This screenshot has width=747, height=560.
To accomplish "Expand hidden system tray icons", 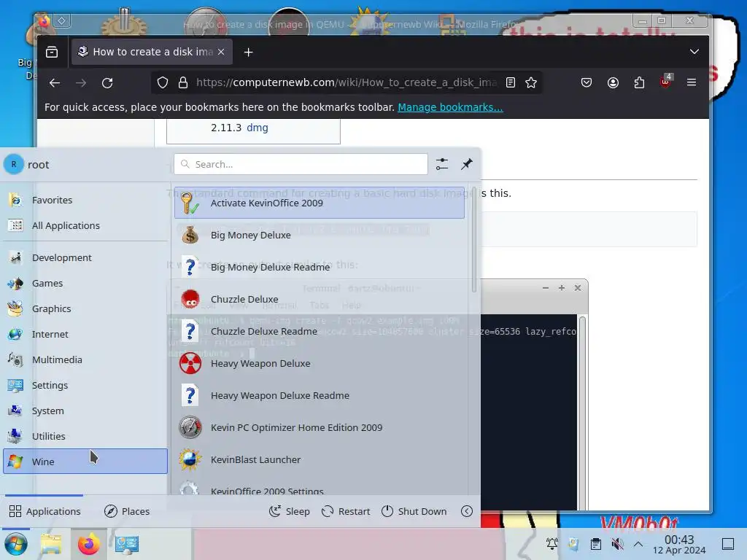I will click(638, 544).
